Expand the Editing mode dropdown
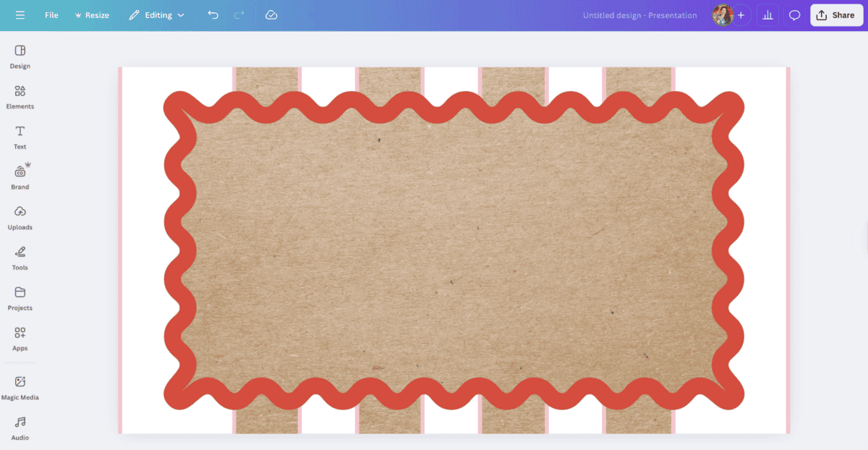868x450 pixels. click(157, 15)
